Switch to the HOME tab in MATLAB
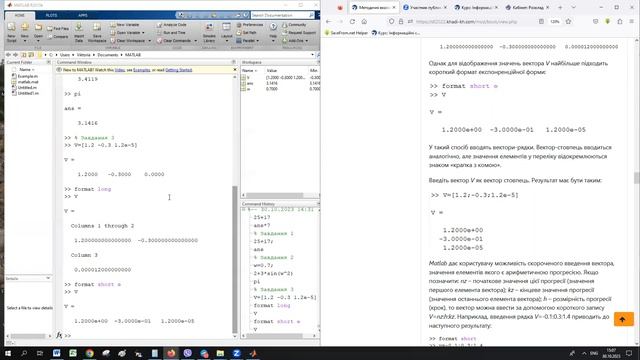 coord(20,16)
